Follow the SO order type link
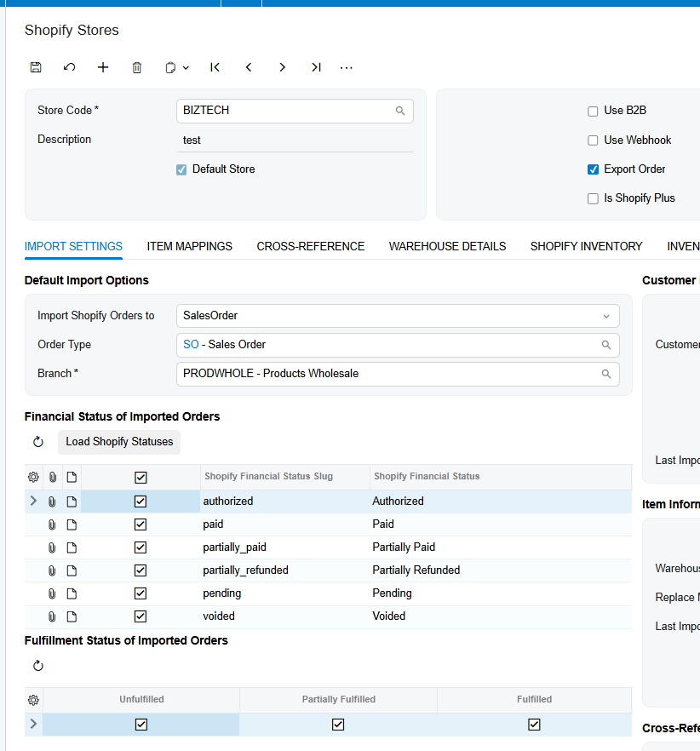 [x=191, y=344]
